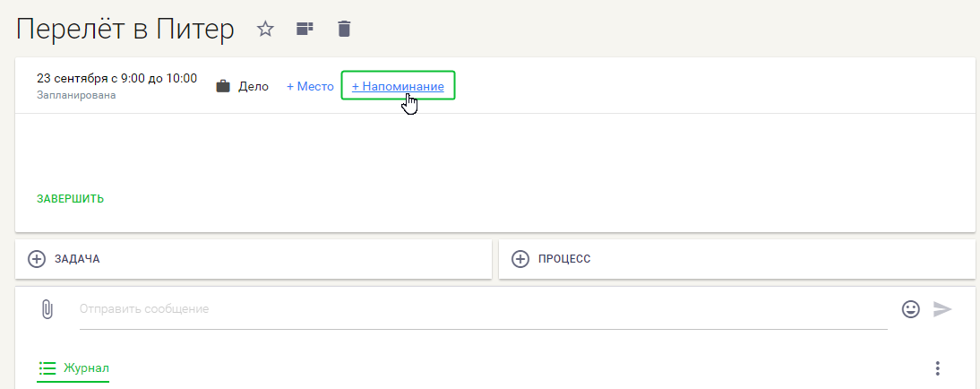Screen dimensions: 980x389
Task: Open the Запланирована status label
Action: 76,96
